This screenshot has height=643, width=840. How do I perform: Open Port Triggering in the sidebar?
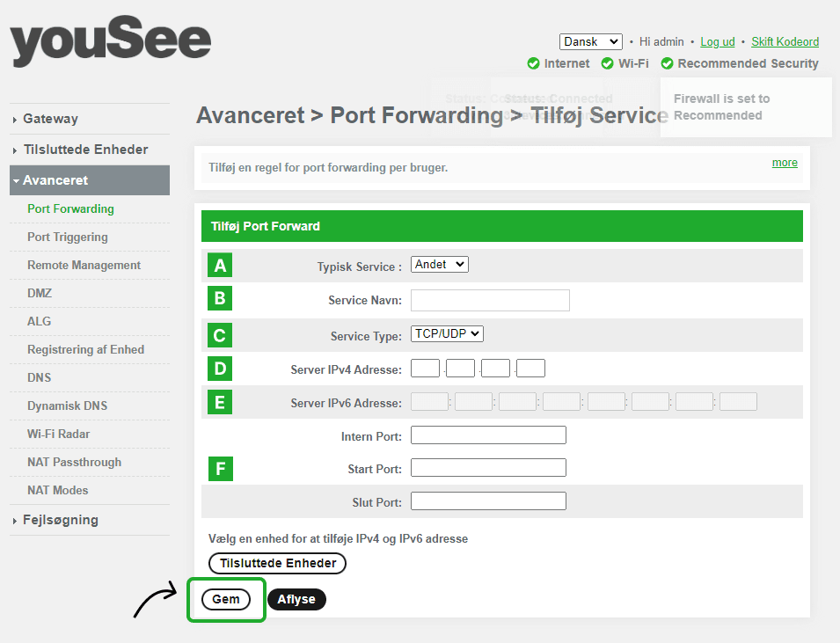[x=68, y=237]
